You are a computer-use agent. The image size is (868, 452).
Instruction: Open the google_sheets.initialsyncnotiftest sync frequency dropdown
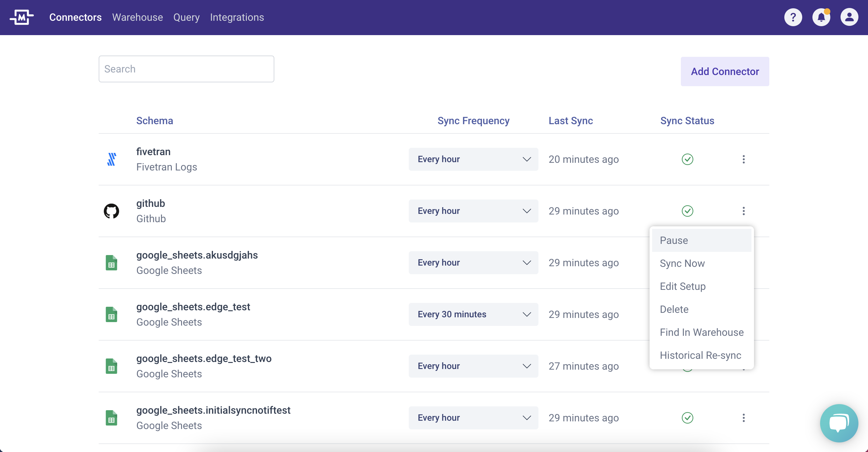pos(473,418)
